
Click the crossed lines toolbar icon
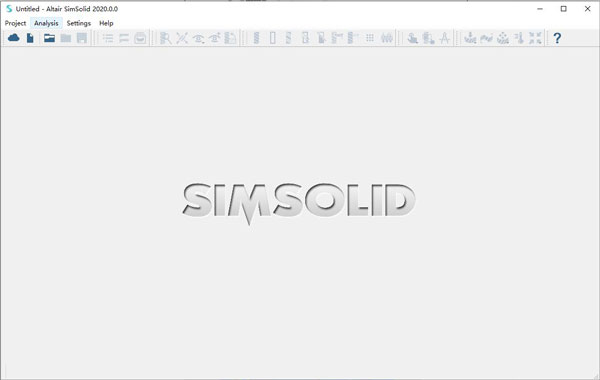[182, 38]
